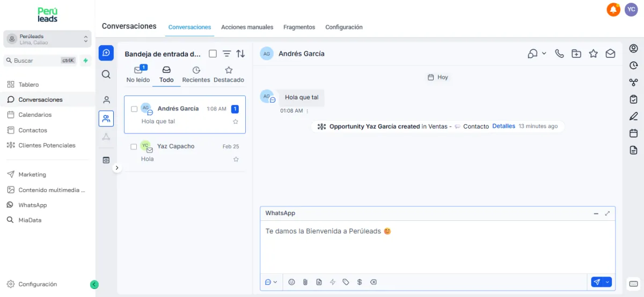Viewport: 644px width, 297px height.
Task: Open the notes pencil icon
Action: (633, 116)
